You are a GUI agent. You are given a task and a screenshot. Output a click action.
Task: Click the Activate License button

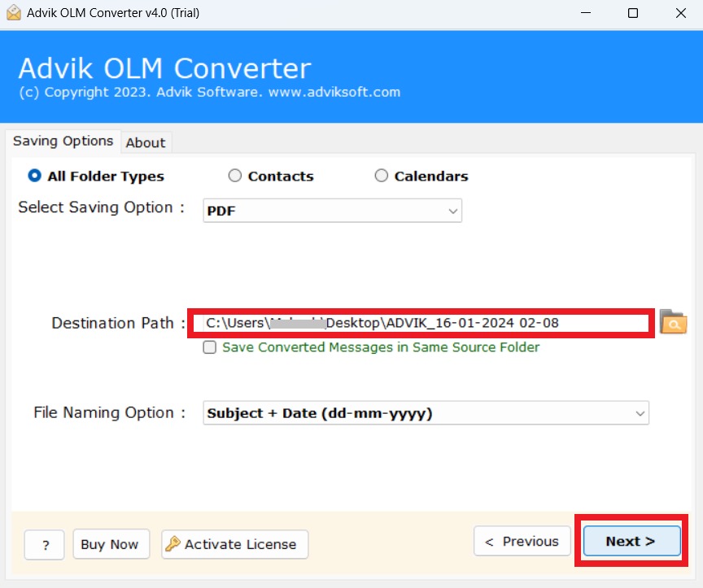[x=234, y=544]
